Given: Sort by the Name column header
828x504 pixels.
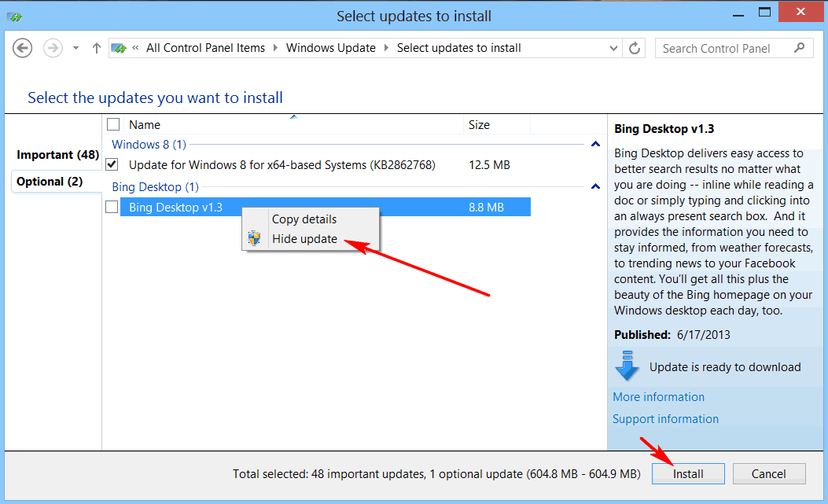Looking at the screenshot, I should tap(145, 125).
